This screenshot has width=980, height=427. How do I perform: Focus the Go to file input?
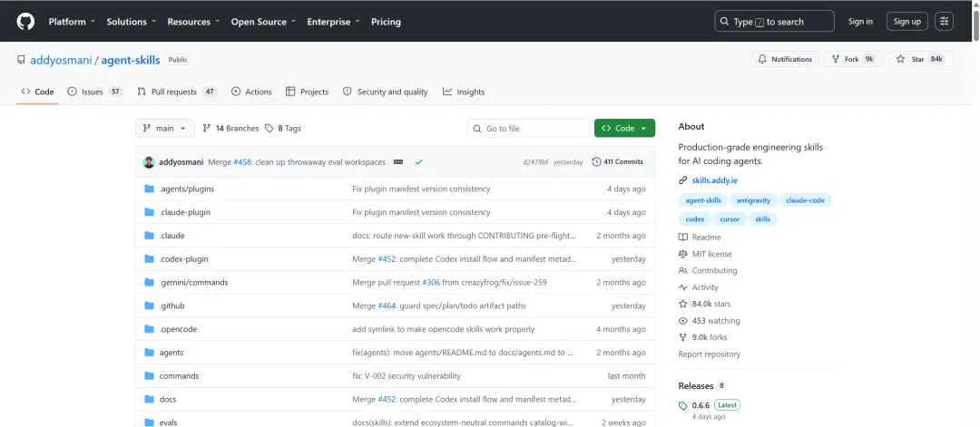[528, 129]
